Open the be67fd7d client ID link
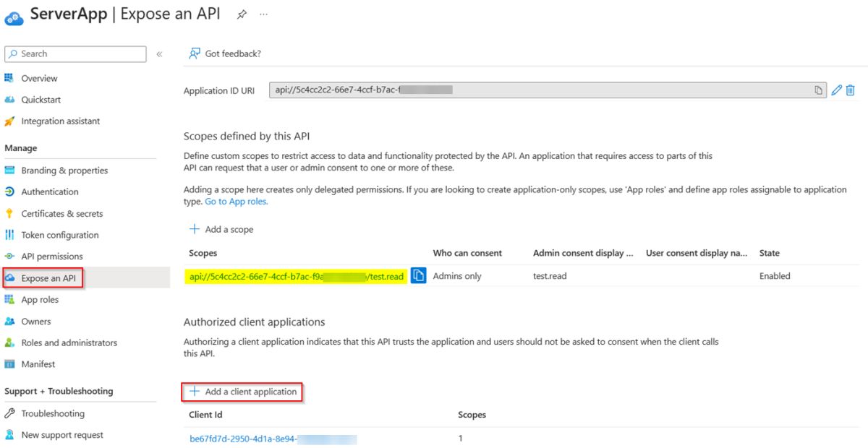The height and width of the screenshot is (448, 868). (273, 439)
